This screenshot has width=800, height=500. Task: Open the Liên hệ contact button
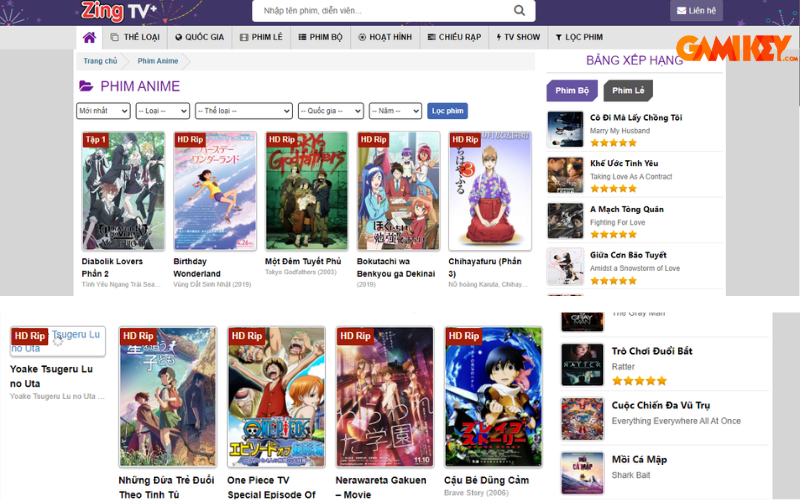tap(696, 11)
